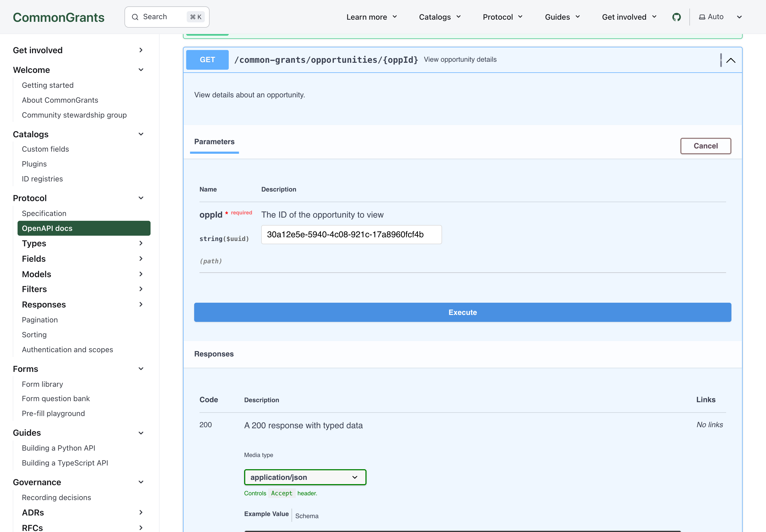Click the Cancel button

(706, 146)
